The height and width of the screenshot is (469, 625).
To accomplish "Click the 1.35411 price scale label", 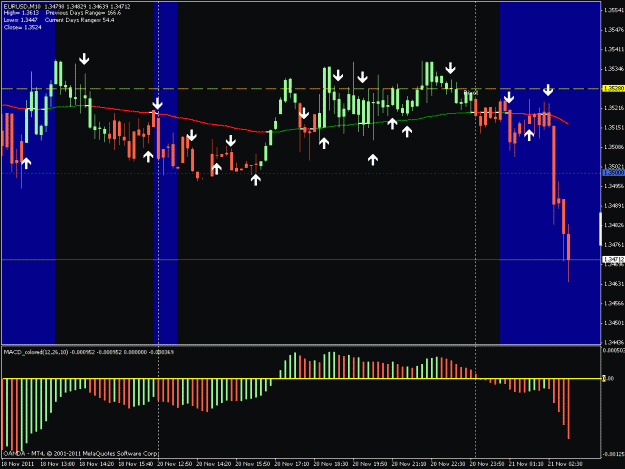I will (614, 49).
